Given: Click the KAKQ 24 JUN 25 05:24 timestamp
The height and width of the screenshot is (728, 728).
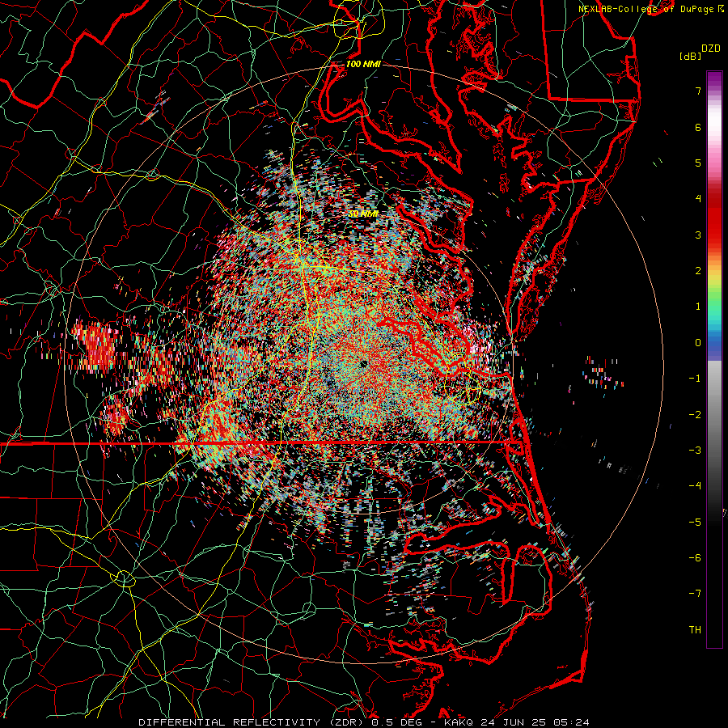Looking at the screenshot, I should [516, 722].
